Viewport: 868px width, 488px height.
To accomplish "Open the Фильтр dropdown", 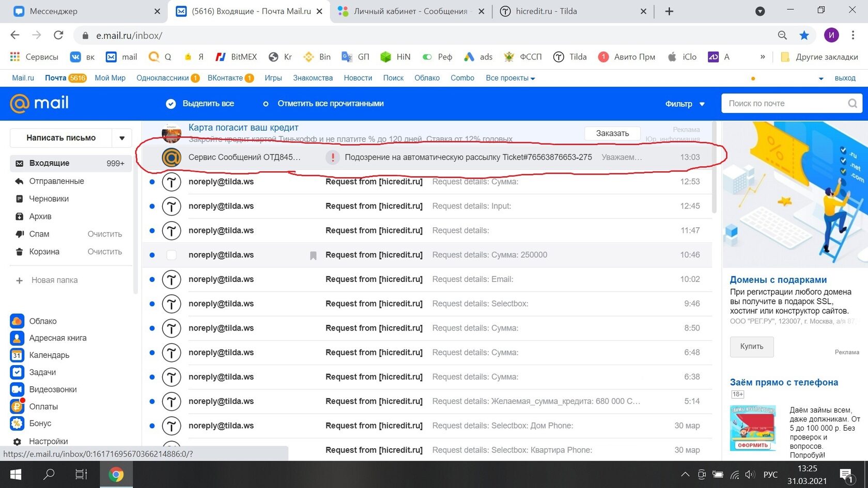I will [x=685, y=104].
